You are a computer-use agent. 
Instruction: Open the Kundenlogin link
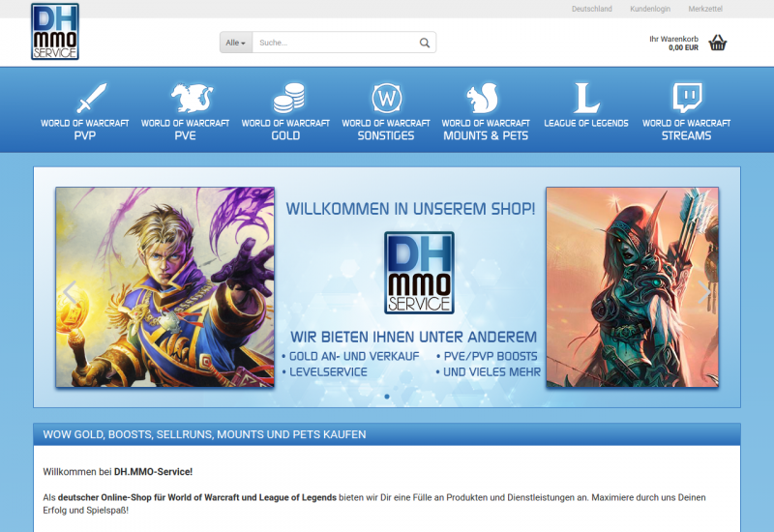(650, 9)
